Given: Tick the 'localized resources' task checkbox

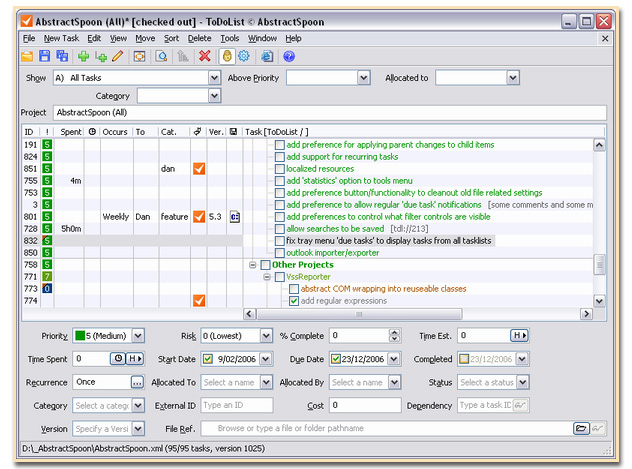Looking at the screenshot, I should pos(280,169).
